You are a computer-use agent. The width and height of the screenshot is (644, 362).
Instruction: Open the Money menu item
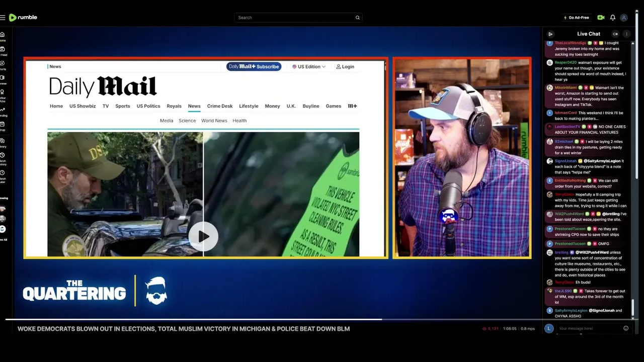(272, 106)
